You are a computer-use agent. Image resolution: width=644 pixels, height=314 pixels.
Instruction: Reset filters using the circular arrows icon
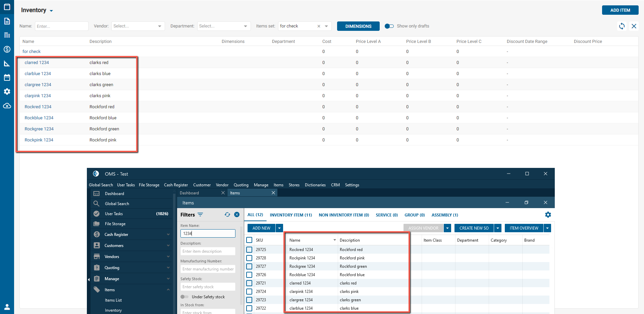[x=227, y=215]
